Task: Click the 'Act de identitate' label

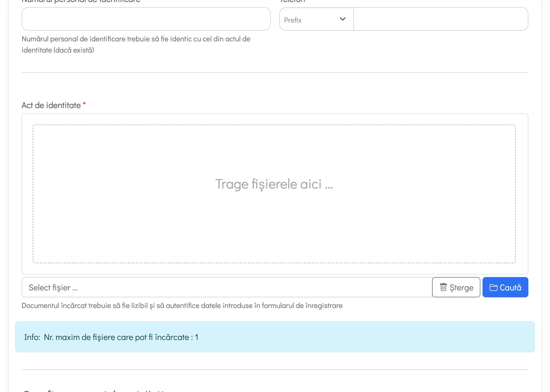Action: pos(51,105)
